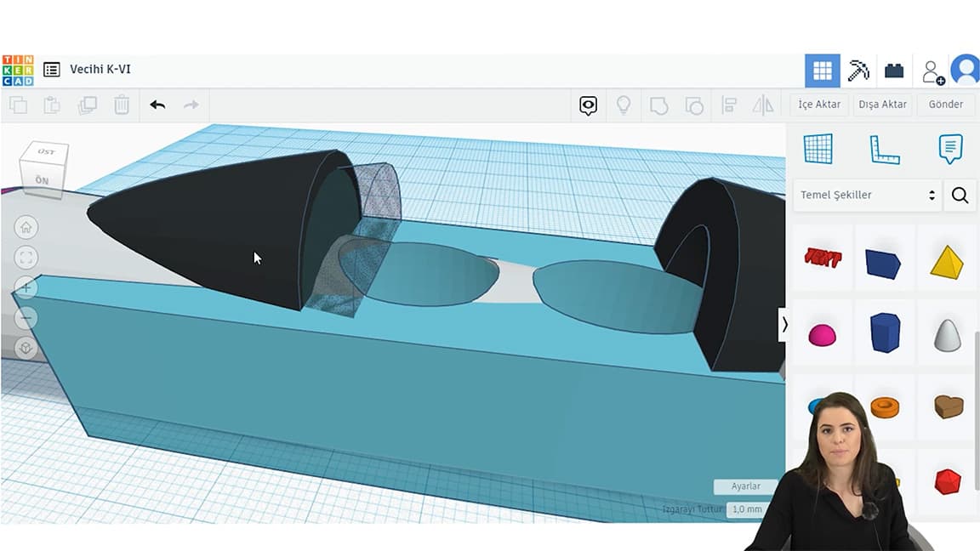Add the yellow pyramid shape
This screenshot has height=551, width=980.
pyautogui.click(x=946, y=260)
